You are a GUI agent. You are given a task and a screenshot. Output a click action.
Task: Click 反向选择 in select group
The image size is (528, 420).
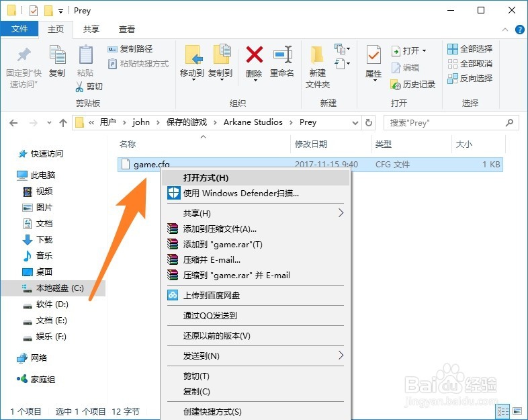tap(470, 79)
